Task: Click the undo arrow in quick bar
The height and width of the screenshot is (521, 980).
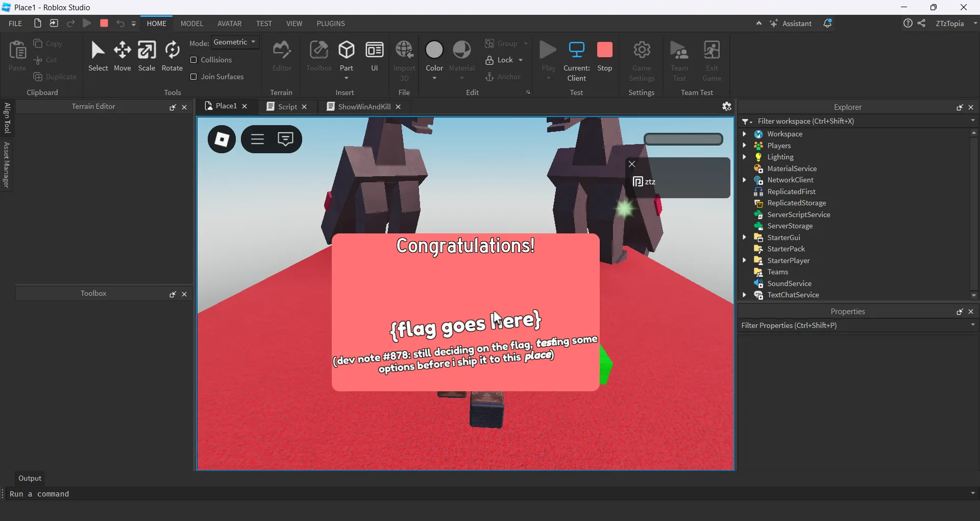Action: pos(120,23)
